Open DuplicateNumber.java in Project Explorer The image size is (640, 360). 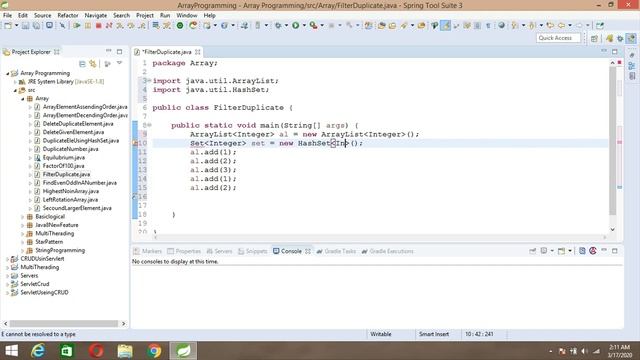(70, 149)
